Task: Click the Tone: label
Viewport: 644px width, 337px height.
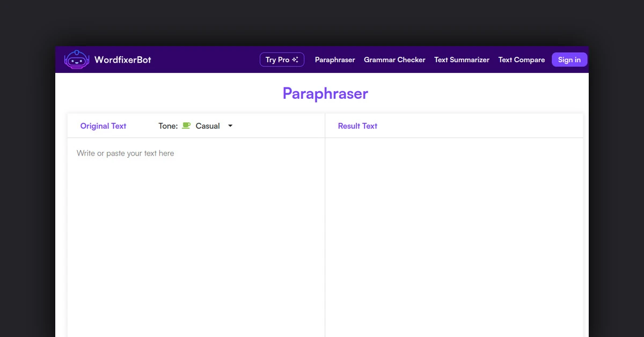Action: [x=168, y=126]
